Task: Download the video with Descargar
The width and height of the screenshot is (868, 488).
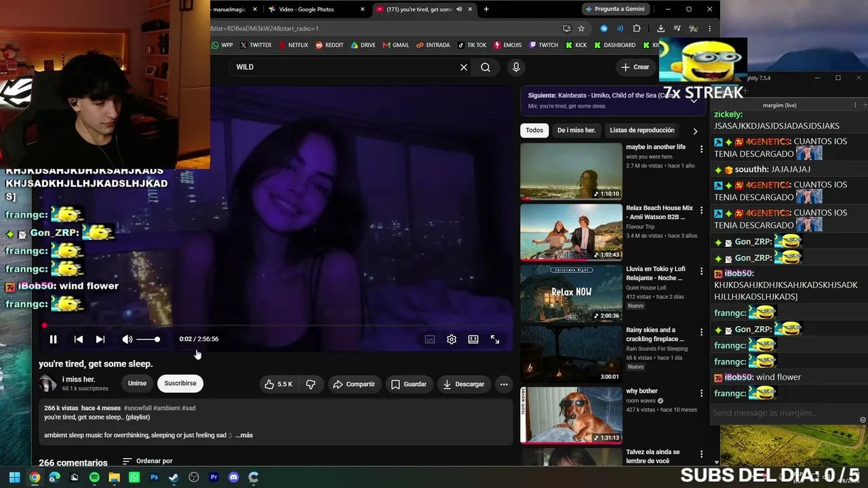Action: coord(464,384)
